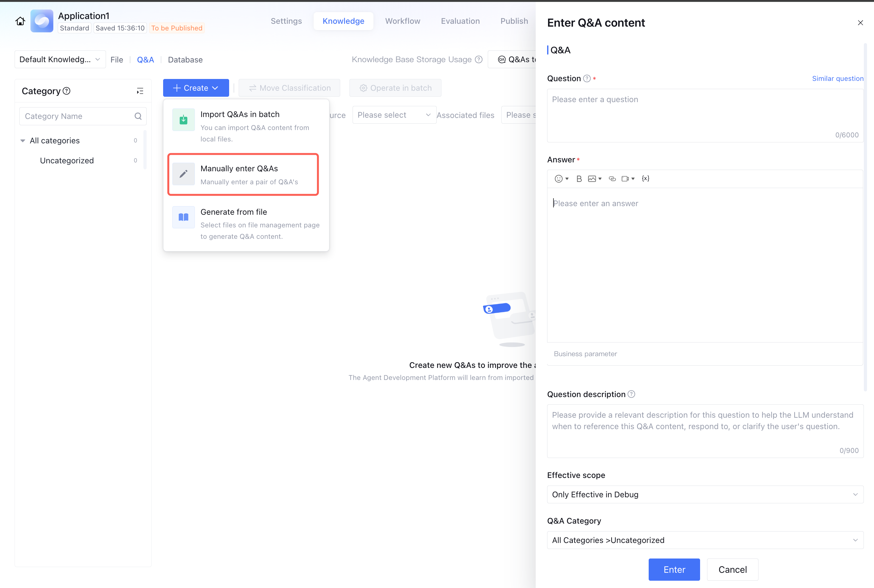Open the Effective scope dropdown
Image resolution: width=874 pixels, height=588 pixels.
tap(705, 494)
